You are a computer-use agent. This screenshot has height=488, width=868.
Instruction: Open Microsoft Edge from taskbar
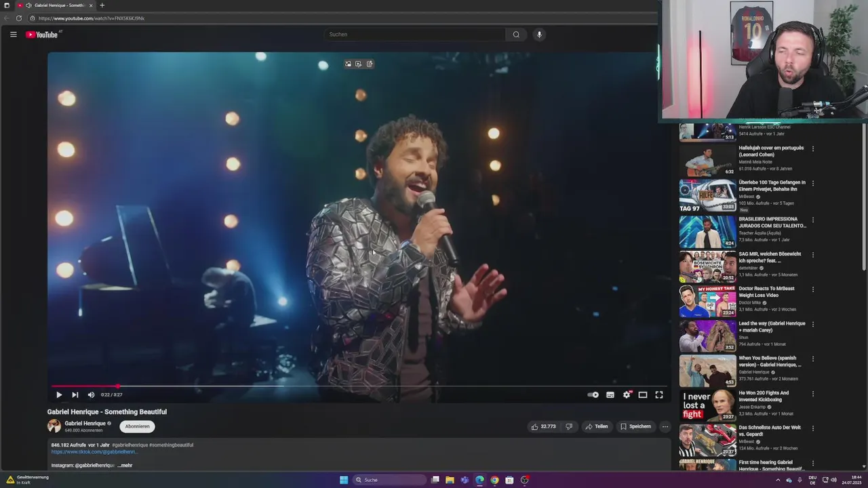(x=479, y=480)
